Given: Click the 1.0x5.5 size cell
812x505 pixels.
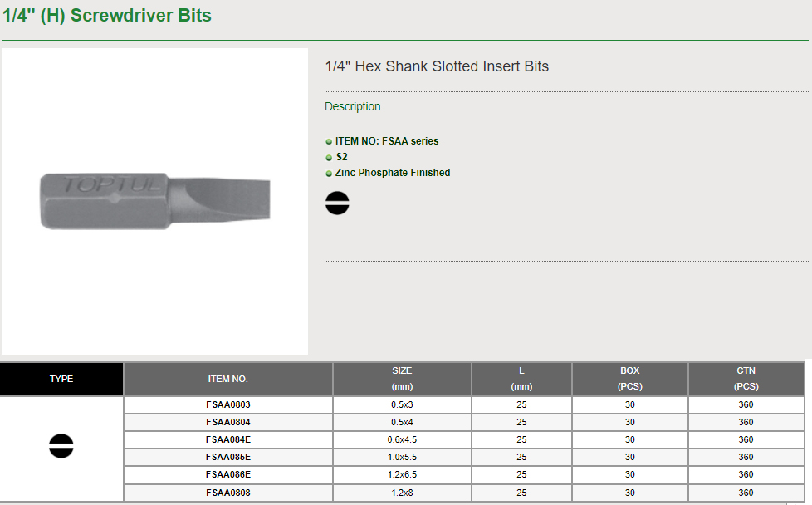Looking at the screenshot, I should point(402,458).
